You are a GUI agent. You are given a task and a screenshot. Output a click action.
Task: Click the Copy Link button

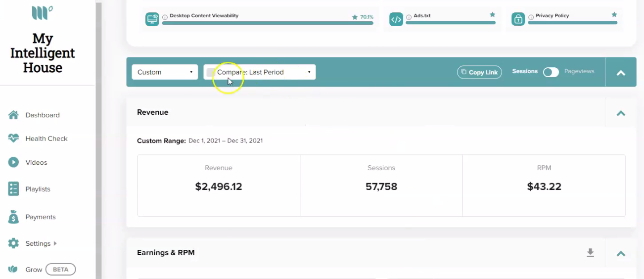[x=479, y=72]
